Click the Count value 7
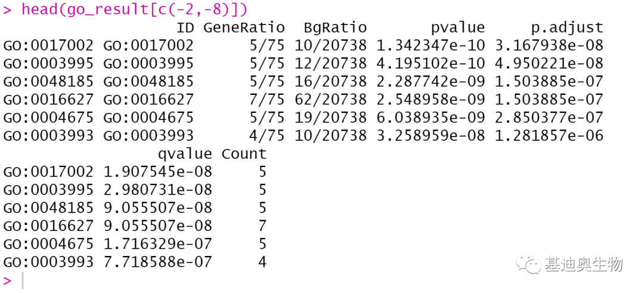The height and width of the screenshot is (293, 644). click(x=262, y=226)
